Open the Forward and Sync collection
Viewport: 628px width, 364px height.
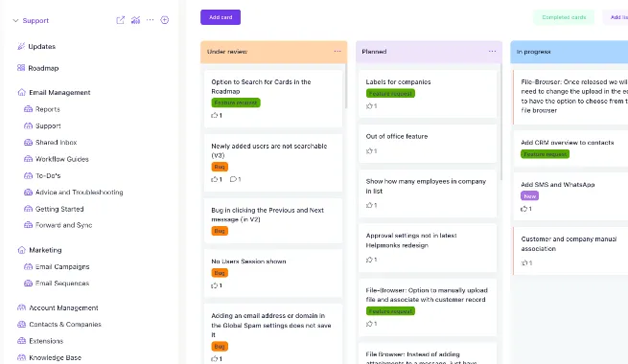[x=63, y=225]
